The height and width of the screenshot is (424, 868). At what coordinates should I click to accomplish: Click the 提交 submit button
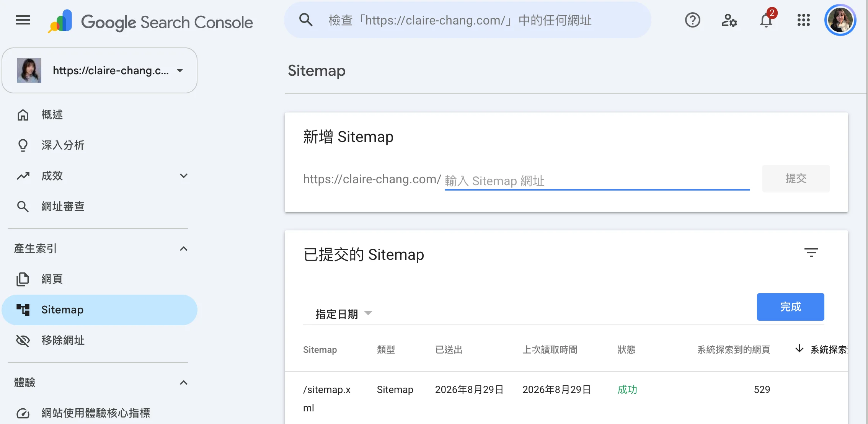(x=796, y=178)
